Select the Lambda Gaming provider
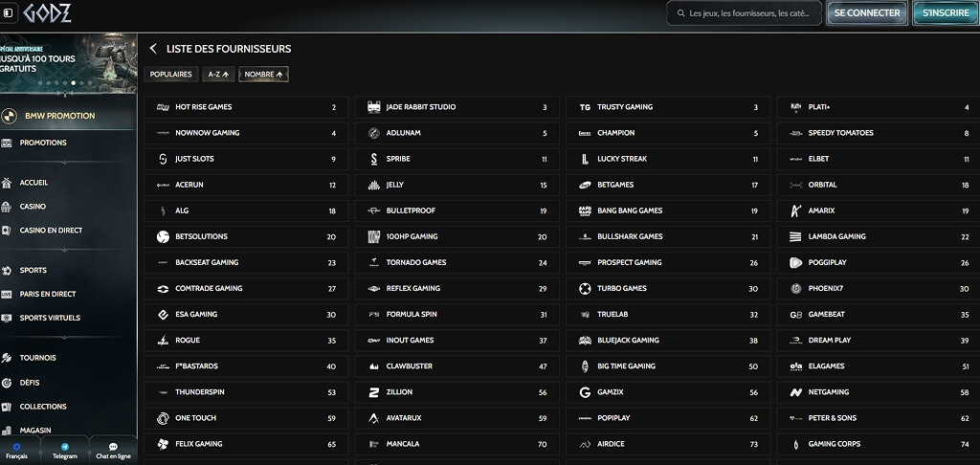 (879, 237)
